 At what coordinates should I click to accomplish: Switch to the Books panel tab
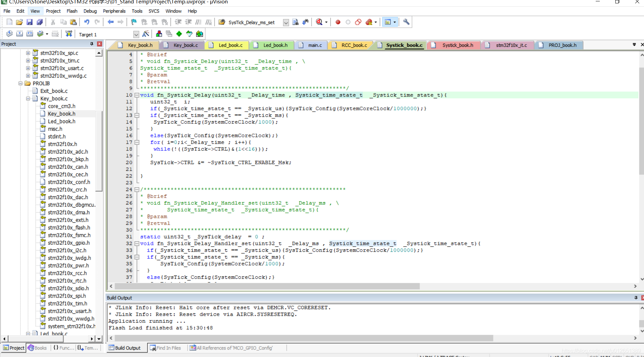(37, 348)
